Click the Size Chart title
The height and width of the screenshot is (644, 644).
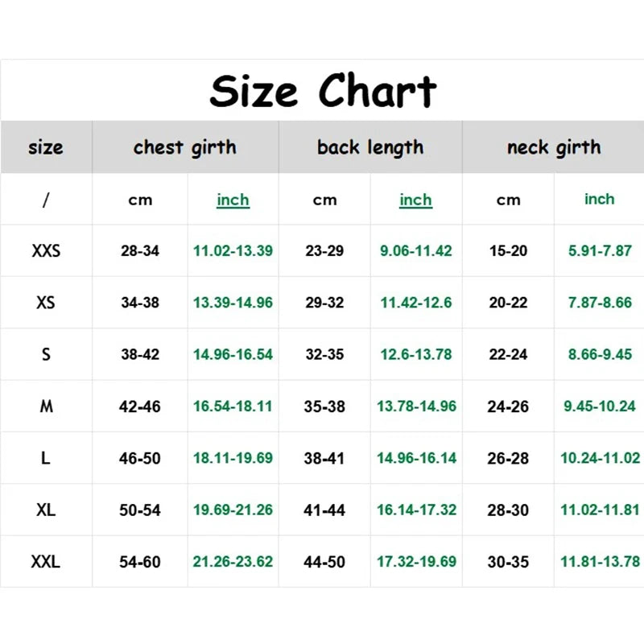323,90
